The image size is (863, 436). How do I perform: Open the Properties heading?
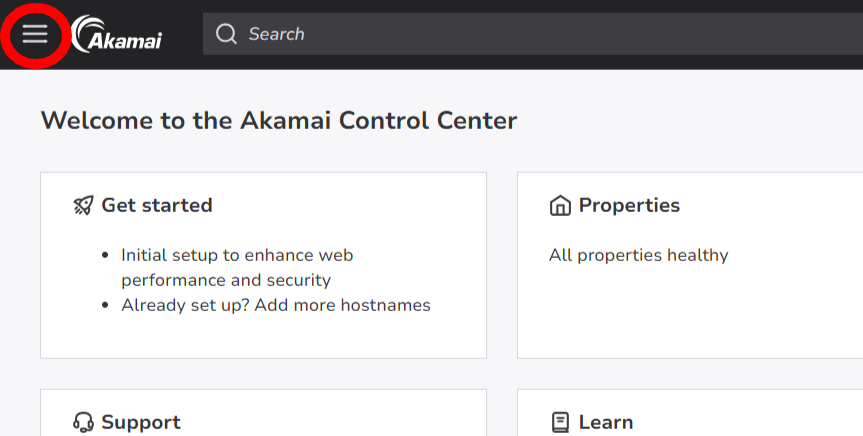pyautogui.click(x=629, y=205)
